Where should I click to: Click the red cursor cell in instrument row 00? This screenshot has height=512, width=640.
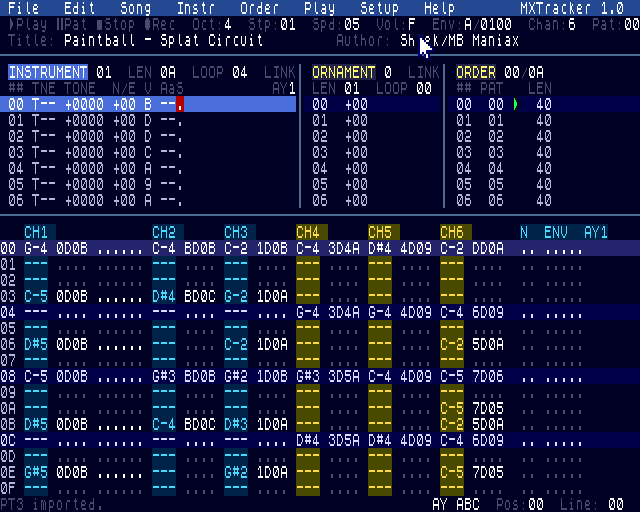(x=180, y=105)
